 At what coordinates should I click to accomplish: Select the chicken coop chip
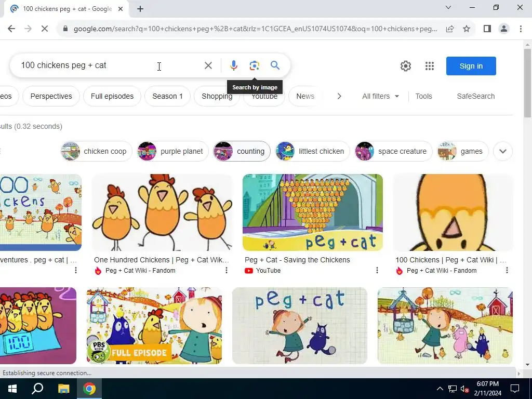96,151
